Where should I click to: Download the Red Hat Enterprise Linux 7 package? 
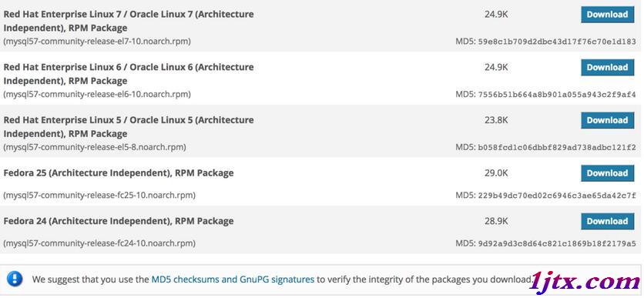[607, 15]
